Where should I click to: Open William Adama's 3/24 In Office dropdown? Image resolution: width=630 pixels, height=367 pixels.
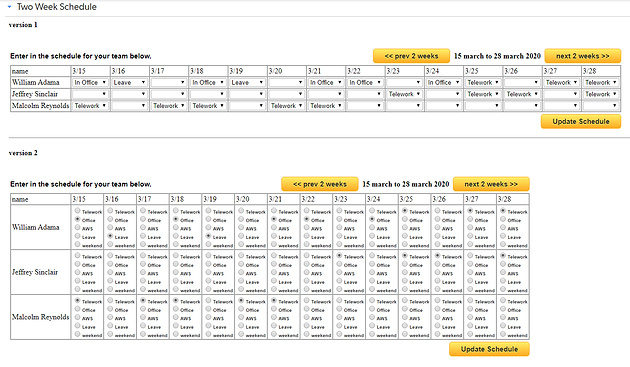[x=444, y=82]
